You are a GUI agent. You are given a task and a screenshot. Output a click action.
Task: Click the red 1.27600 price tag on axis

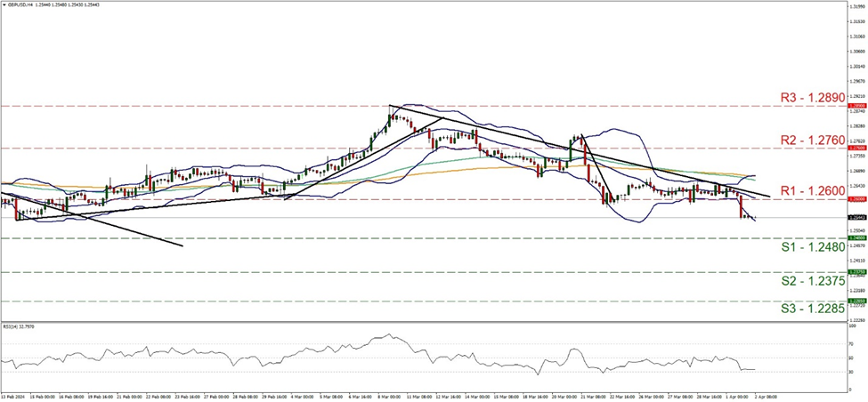pyautogui.click(x=856, y=148)
